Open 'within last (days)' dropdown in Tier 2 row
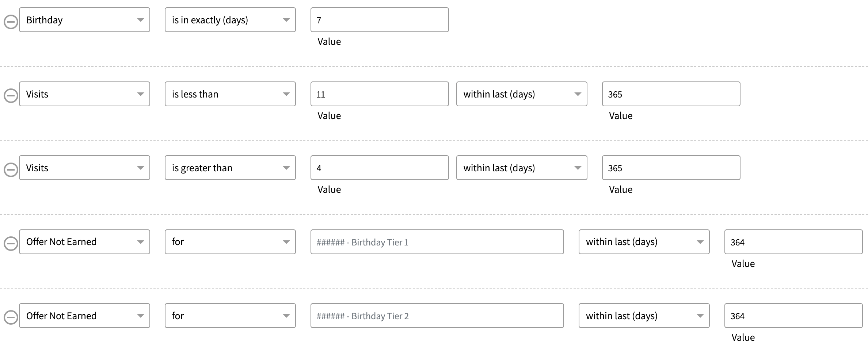This screenshot has width=868, height=347. click(x=644, y=316)
